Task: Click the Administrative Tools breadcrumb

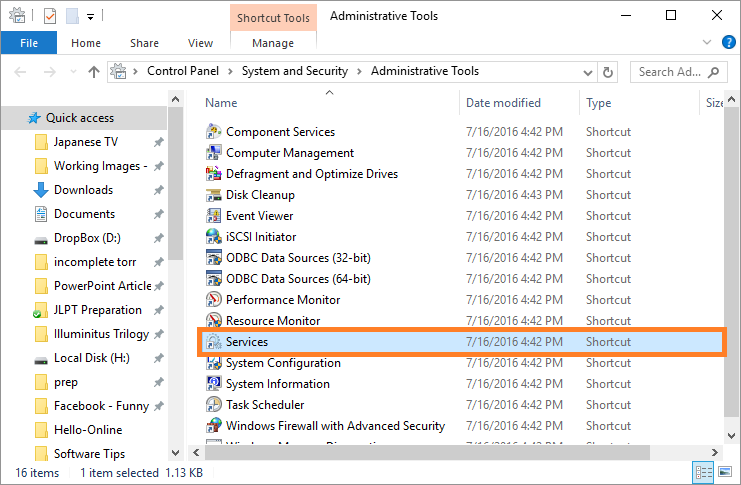Action: click(x=424, y=71)
